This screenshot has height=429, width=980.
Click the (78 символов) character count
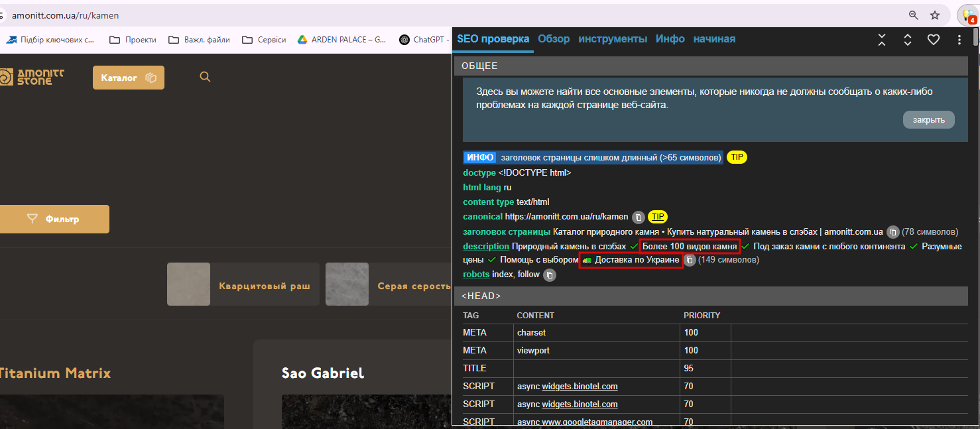click(x=930, y=232)
